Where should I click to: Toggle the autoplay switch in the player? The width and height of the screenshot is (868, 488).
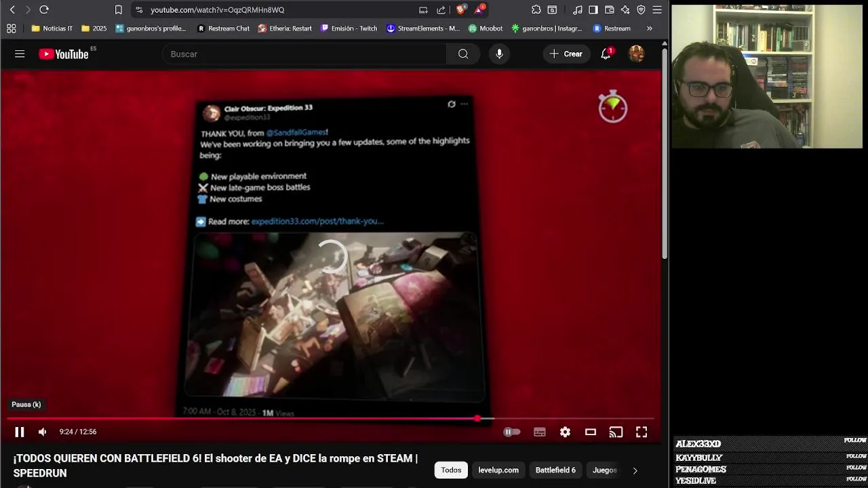(x=512, y=432)
